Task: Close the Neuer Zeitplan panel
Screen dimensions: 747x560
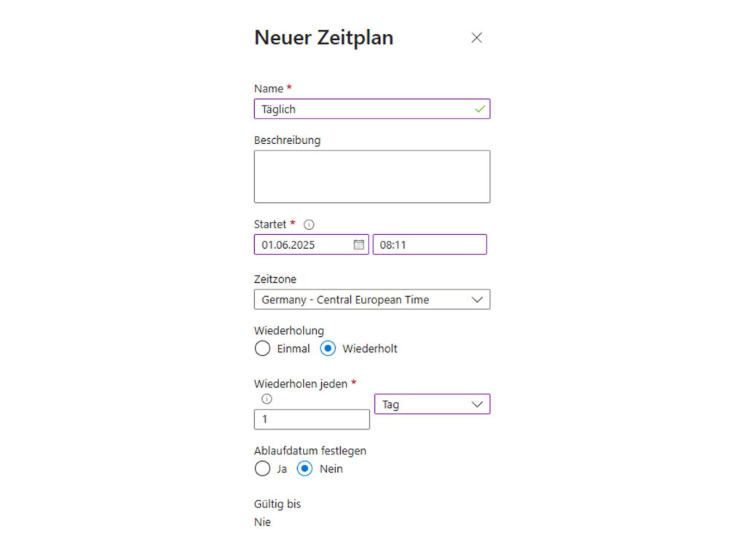Action: 477,38
